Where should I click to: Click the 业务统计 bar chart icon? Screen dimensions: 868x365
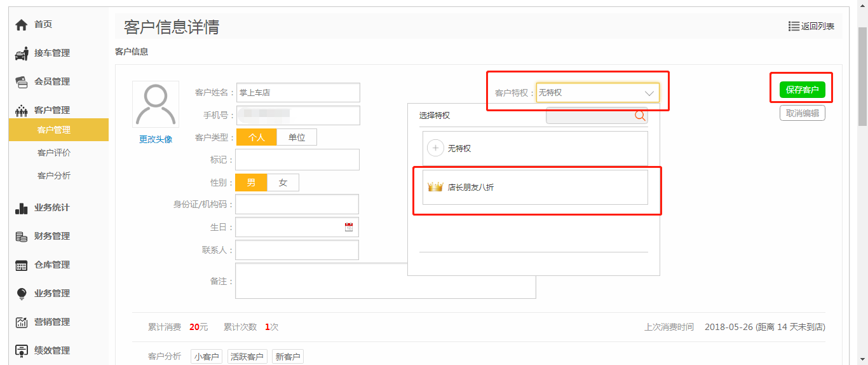point(22,208)
